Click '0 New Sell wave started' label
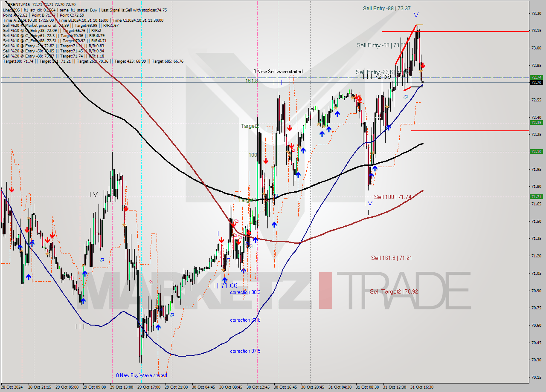Viewport: 546px width, 392px height. [278, 72]
